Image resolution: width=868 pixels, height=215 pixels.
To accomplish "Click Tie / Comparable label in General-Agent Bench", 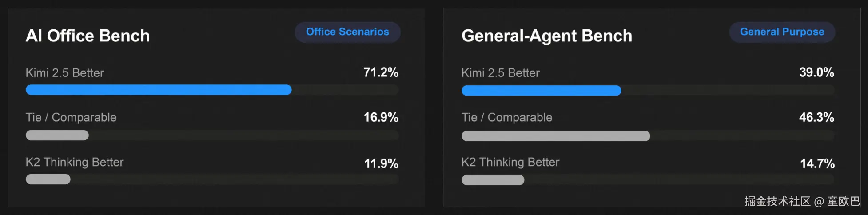I will pos(507,118).
